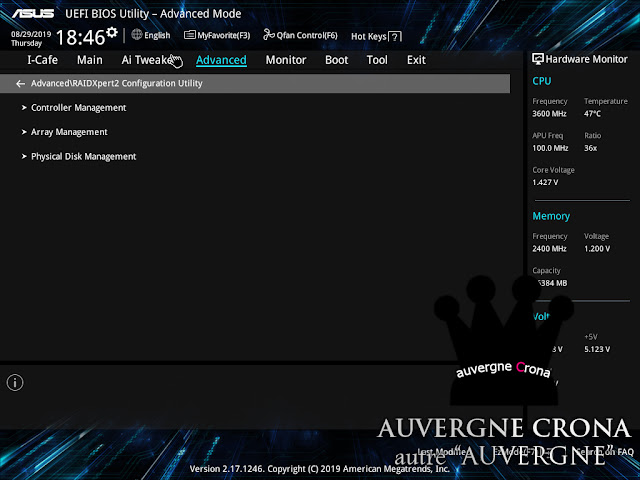This screenshot has height=480, width=640.
Task: Expand arrow beside Controller Management
Action: (x=24, y=108)
